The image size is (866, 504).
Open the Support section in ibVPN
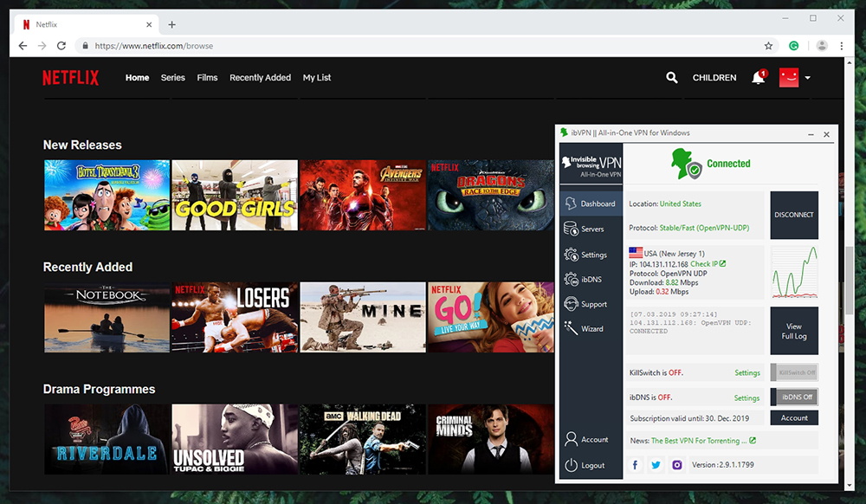[588, 304]
